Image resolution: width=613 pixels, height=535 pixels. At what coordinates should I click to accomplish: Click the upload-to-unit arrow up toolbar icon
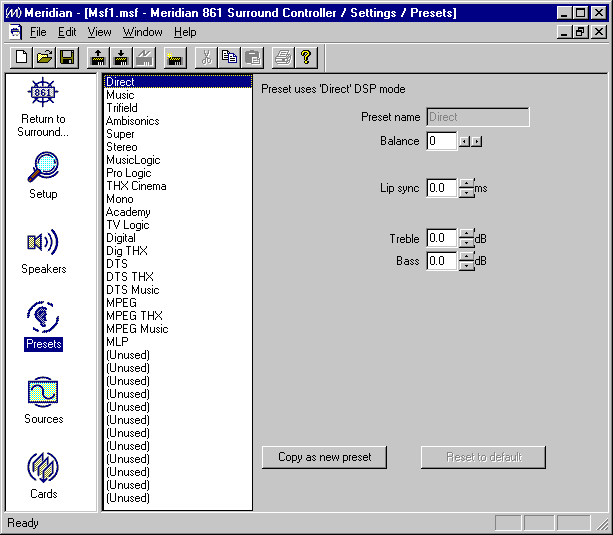point(98,58)
